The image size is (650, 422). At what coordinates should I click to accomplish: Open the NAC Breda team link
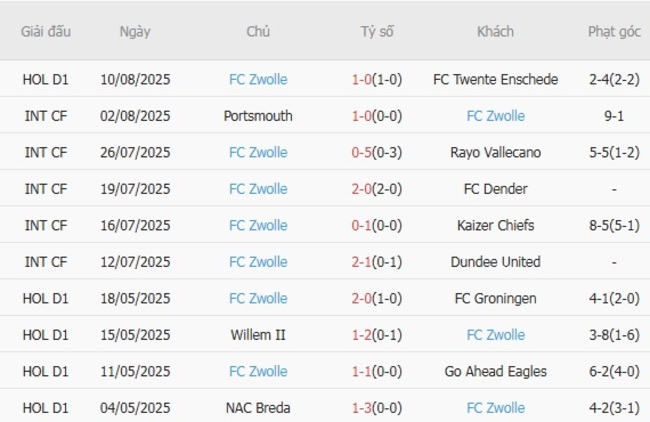click(258, 408)
